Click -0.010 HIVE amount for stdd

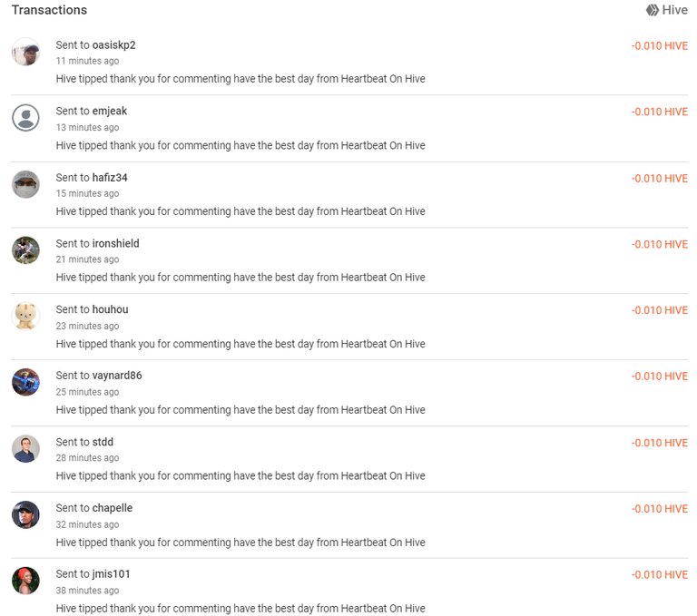coord(660,443)
